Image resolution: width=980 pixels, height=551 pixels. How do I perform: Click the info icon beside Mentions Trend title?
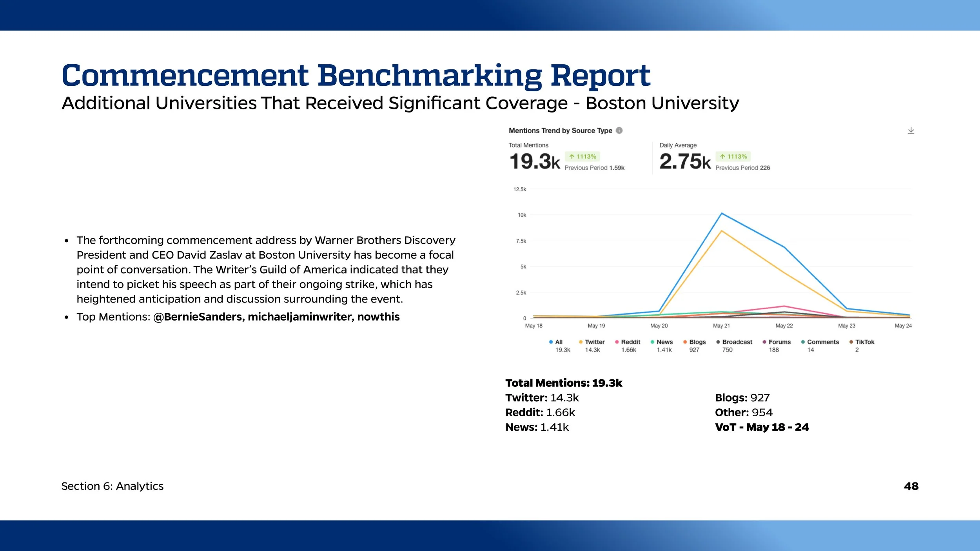619,130
